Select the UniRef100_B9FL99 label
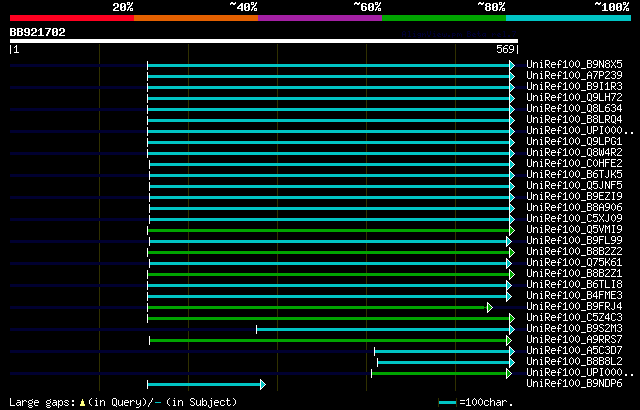 coord(574,241)
